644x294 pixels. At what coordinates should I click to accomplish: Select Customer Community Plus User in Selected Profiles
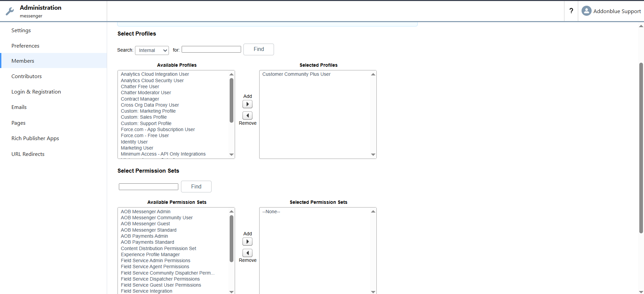click(x=296, y=74)
